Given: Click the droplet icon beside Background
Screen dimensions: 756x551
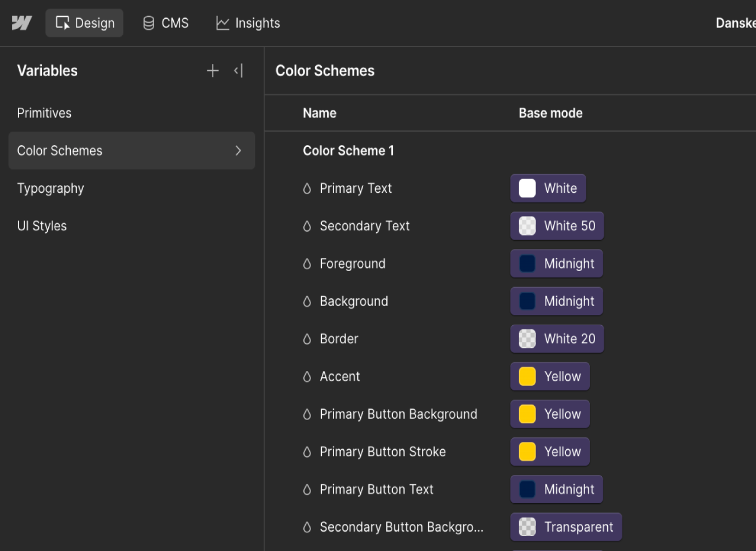Looking at the screenshot, I should tap(307, 302).
